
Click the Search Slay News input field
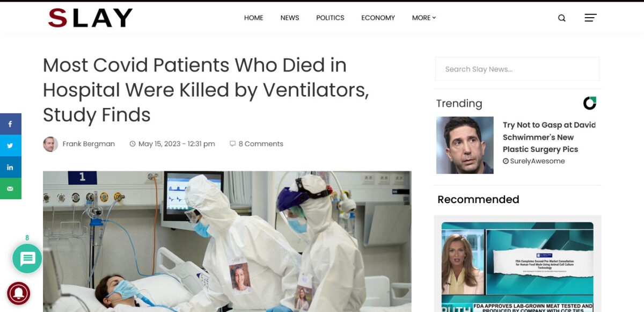(x=517, y=69)
